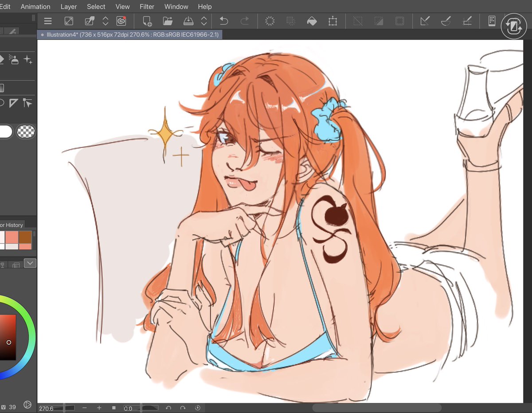Select the airbrush tool in the left palette
Screen dimensions: 532x413
(14, 60)
